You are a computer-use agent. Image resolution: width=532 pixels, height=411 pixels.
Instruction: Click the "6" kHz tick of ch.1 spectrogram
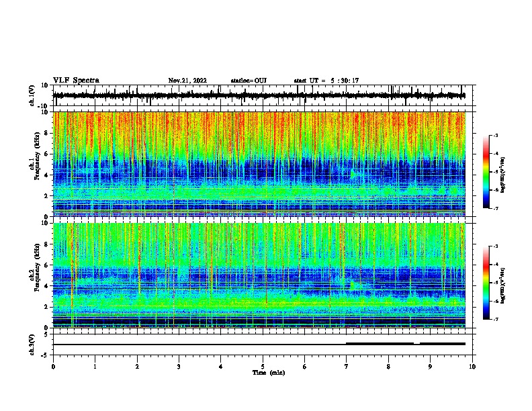[x=47, y=154]
